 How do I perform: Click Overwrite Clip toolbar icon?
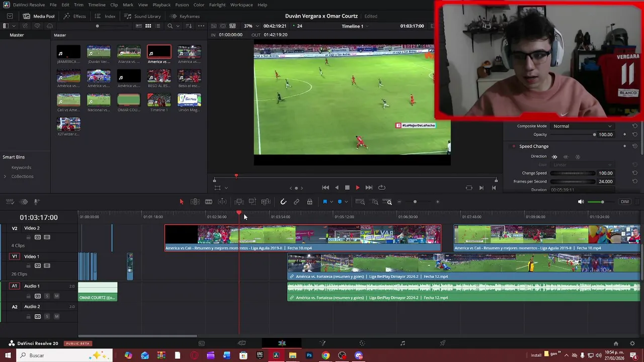click(x=253, y=202)
